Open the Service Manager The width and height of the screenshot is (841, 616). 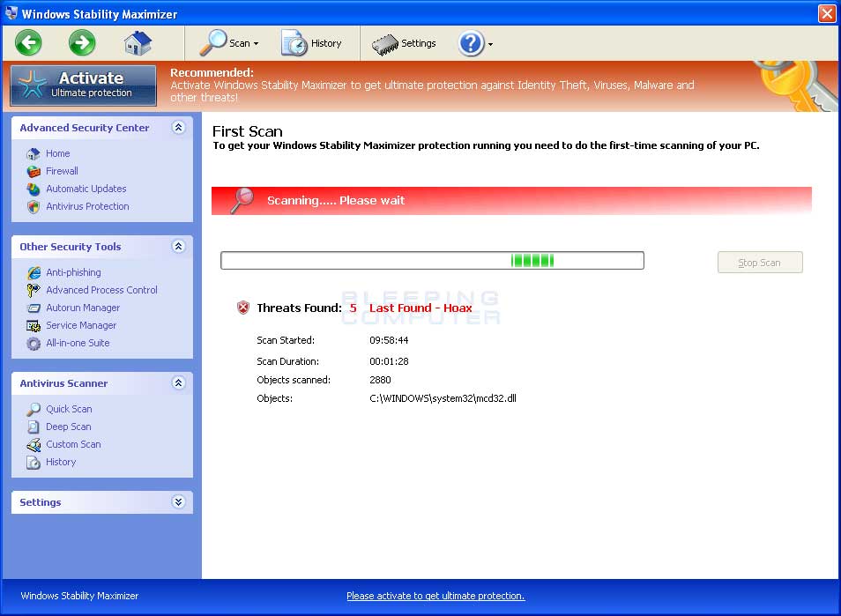pyautogui.click(x=79, y=325)
